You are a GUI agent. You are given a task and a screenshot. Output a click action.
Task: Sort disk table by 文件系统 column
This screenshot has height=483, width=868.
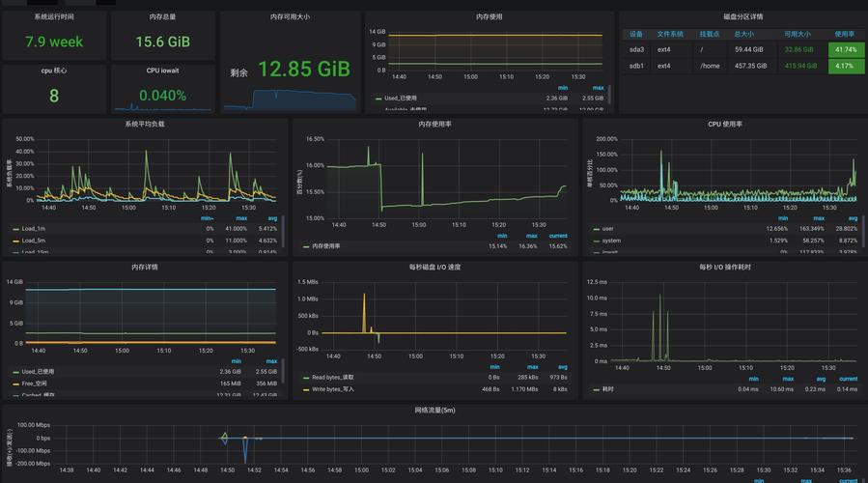[x=670, y=35]
